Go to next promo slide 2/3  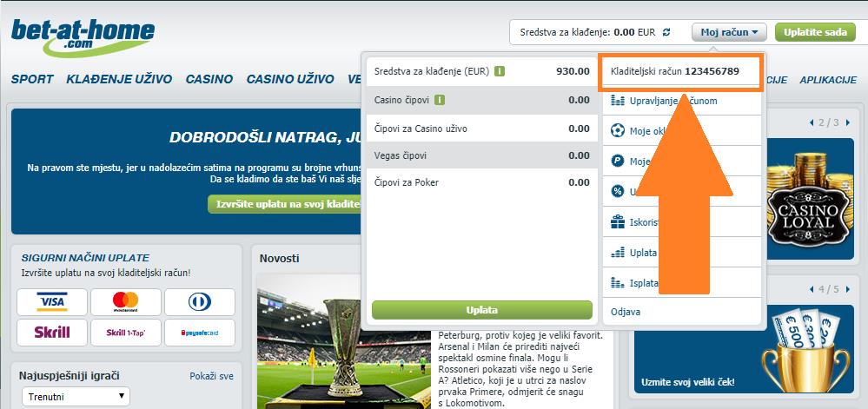[847, 122]
